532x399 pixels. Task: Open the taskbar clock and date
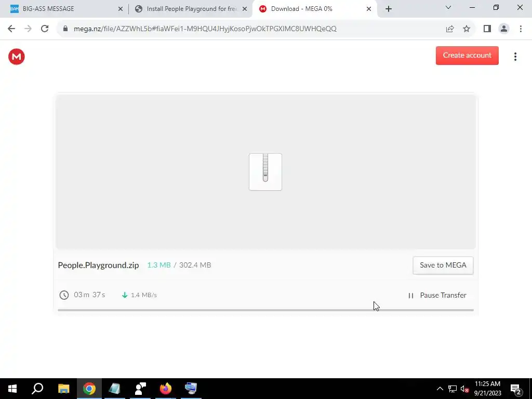(x=487, y=389)
